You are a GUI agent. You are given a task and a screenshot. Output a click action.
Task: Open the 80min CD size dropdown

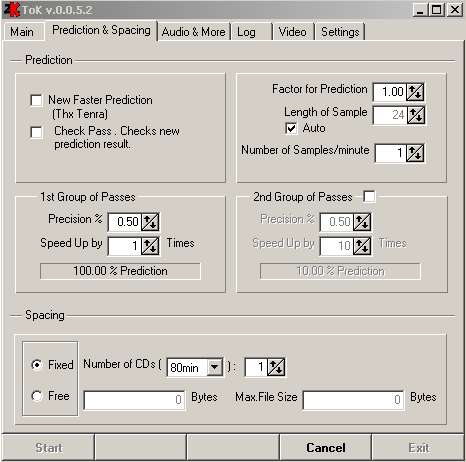click(215, 367)
